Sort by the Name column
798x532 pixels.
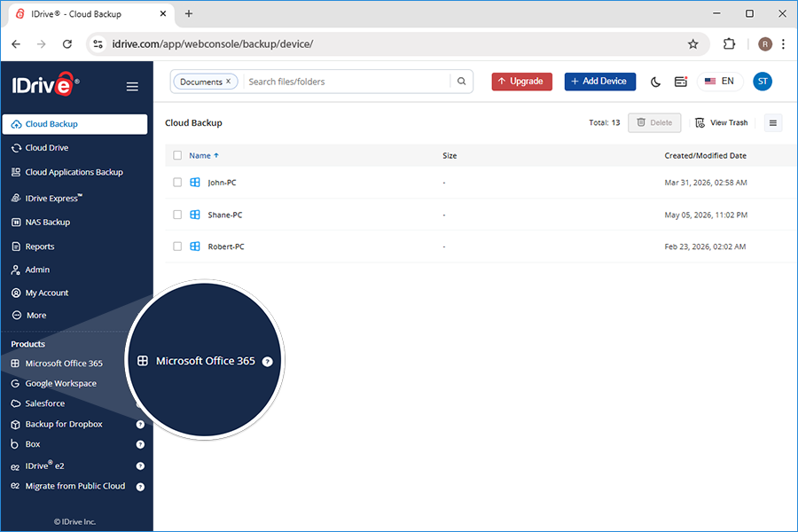pyautogui.click(x=204, y=156)
